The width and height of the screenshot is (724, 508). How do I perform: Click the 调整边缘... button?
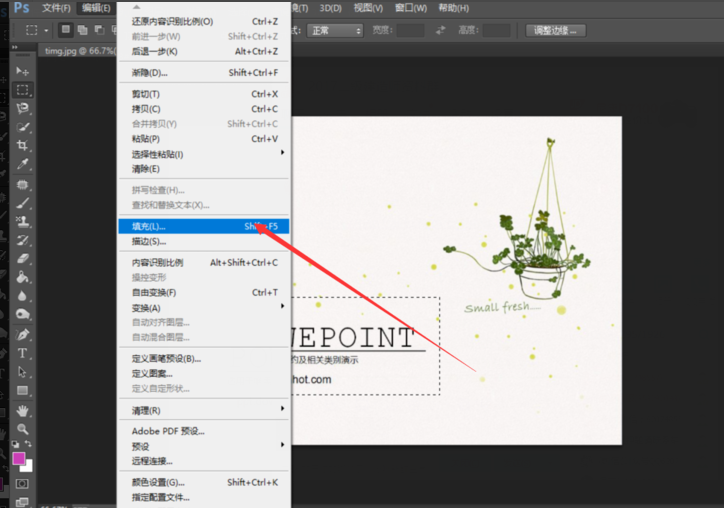(564, 31)
